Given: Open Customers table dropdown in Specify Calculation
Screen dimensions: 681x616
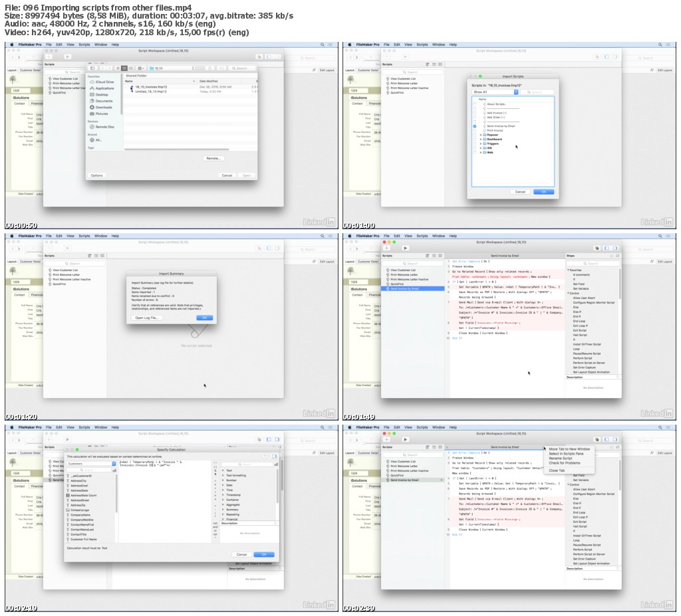Looking at the screenshot, I should coord(91,464).
